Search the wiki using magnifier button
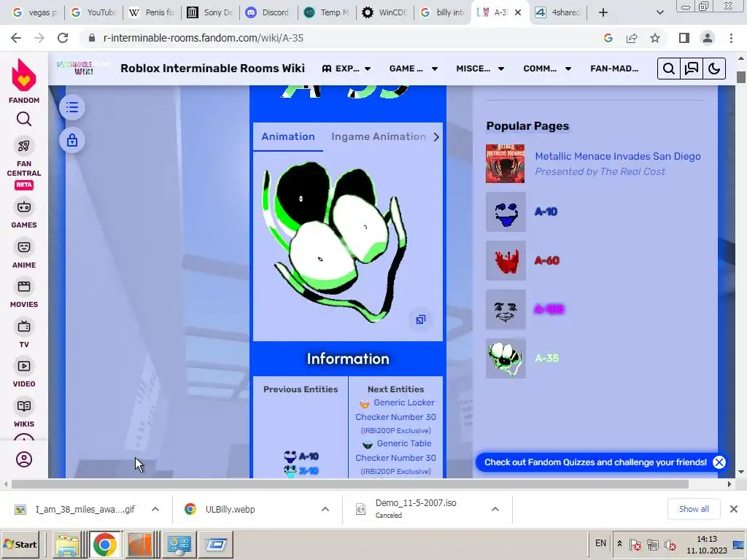Screen dimensions: 747x560 pos(668,69)
